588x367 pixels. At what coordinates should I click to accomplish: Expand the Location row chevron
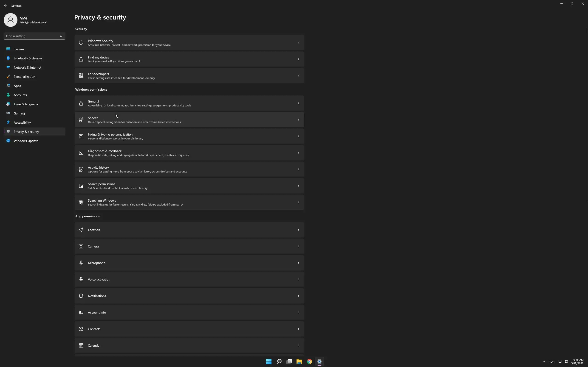298,230
